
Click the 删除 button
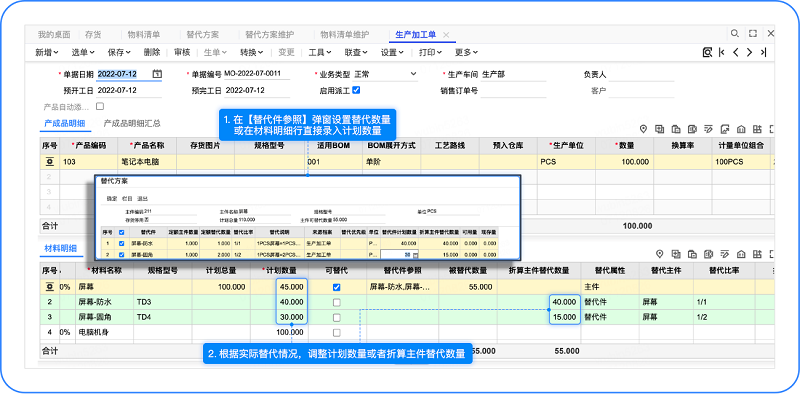click(152, 52)
